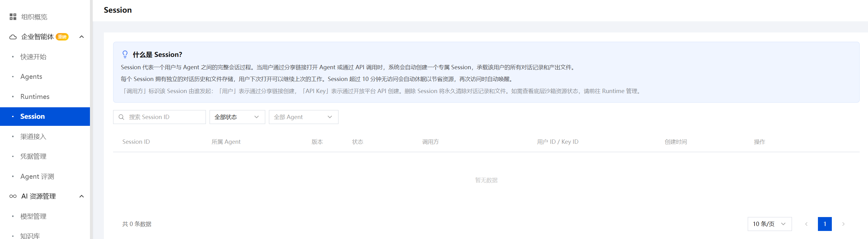
Task: Go to next page arrow
Action: pos(843,224)
